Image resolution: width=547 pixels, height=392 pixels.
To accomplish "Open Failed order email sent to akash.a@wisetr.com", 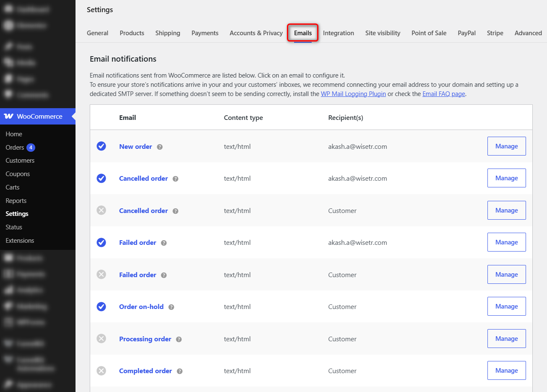I will pos(138,242).
